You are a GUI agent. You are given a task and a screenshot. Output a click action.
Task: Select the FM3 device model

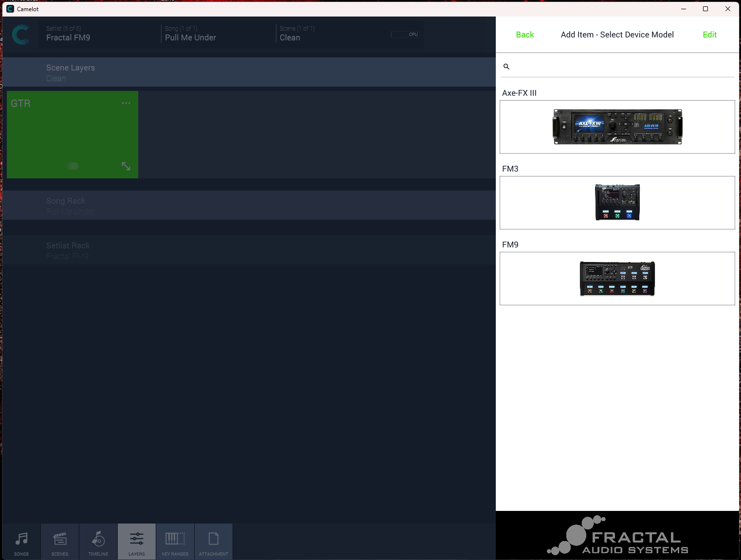coord(617,203)
